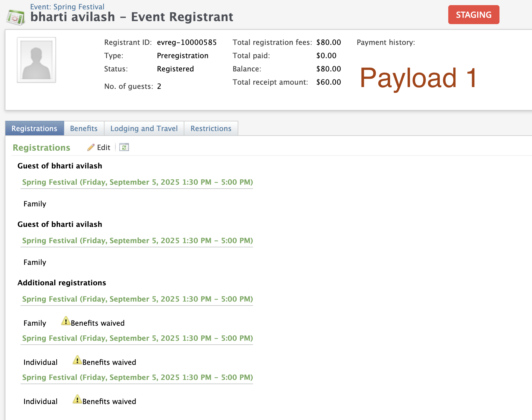Image resolution: width=532 pixels, height=420 pixels.
Task: Open the Spring Festival link under the second guest
Action: (x=137, y=240)
